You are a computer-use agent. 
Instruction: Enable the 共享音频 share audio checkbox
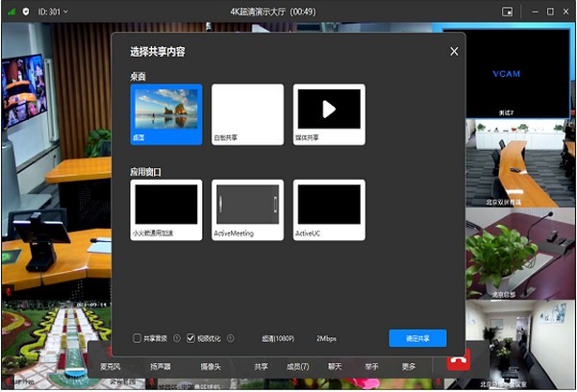[137, 338]
